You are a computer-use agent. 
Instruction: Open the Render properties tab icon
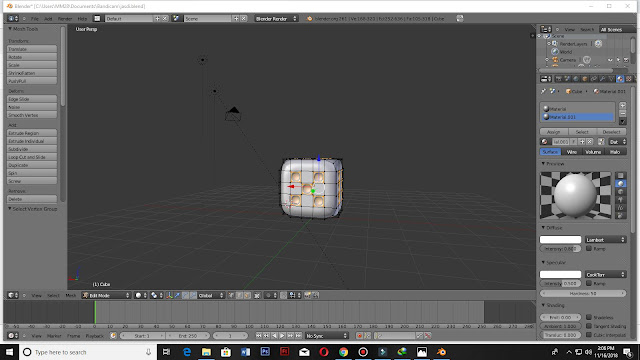point(558,79)
